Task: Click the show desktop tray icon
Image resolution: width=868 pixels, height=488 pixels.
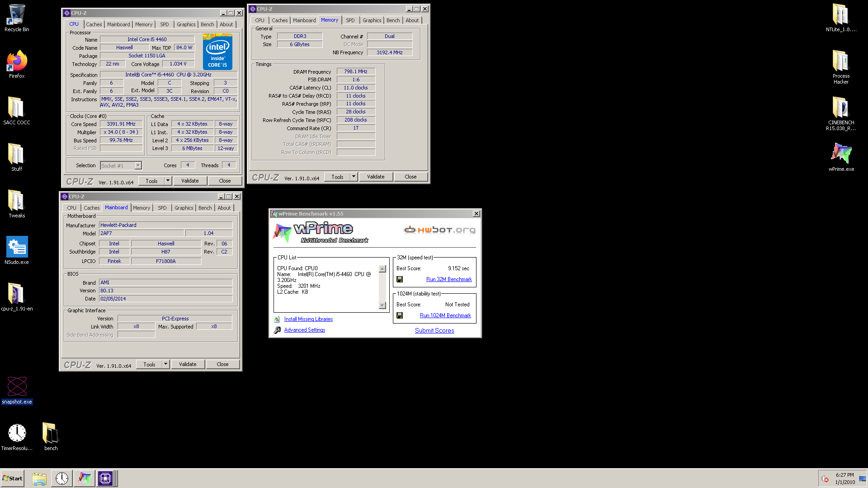Action: pos(863,479)
